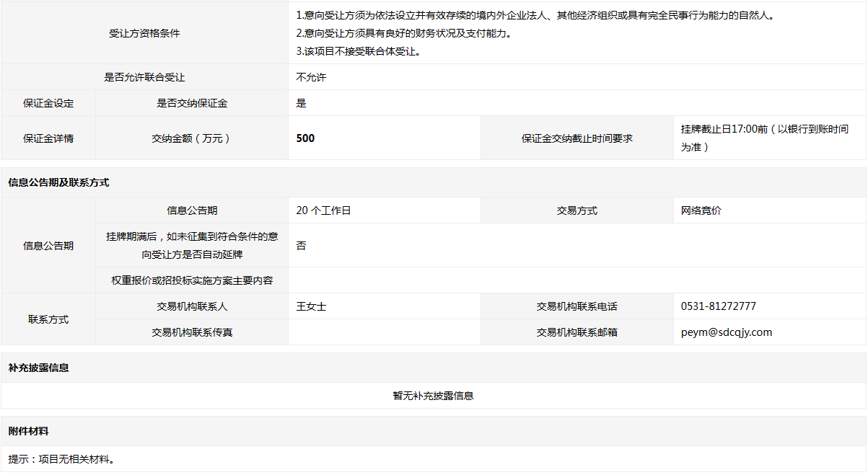The image size is (868, 475).
Task: Click the 暂无补充披露信息 notice text
Action: click(x=433, y=396)
